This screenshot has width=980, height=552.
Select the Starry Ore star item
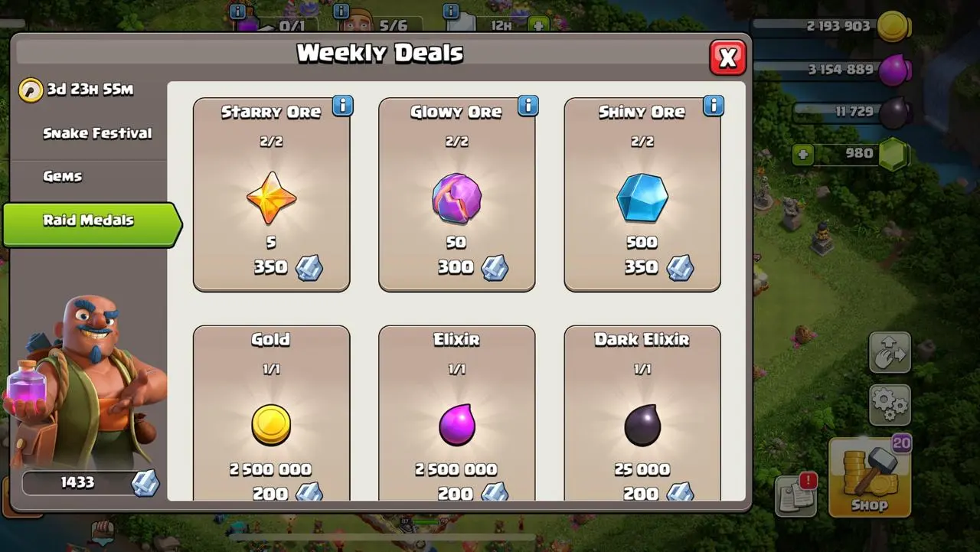tap(271, 198)
